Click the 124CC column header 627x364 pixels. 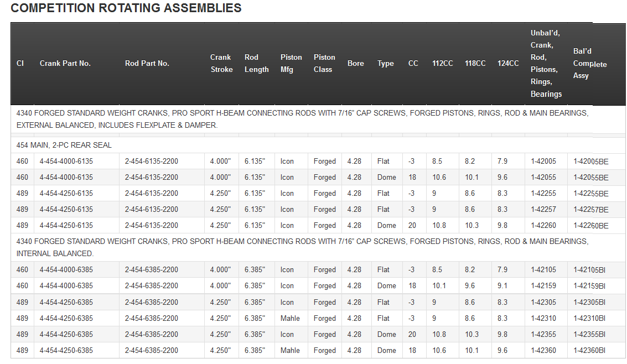tap(508, 64)
